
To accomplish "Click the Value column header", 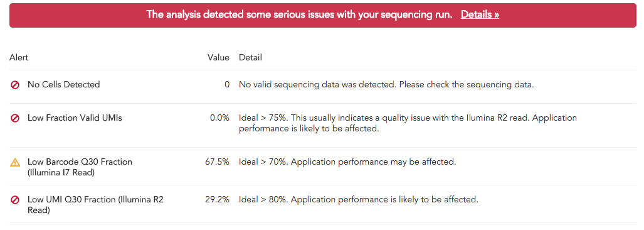I will 218,58.
